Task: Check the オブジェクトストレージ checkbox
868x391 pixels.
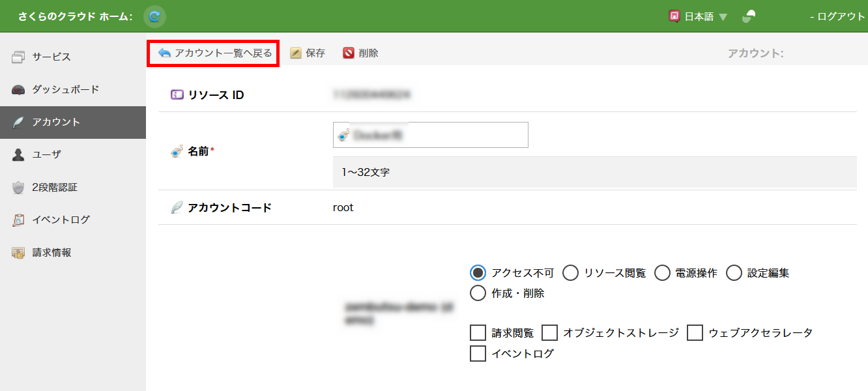Action: (x=550, y=333)
